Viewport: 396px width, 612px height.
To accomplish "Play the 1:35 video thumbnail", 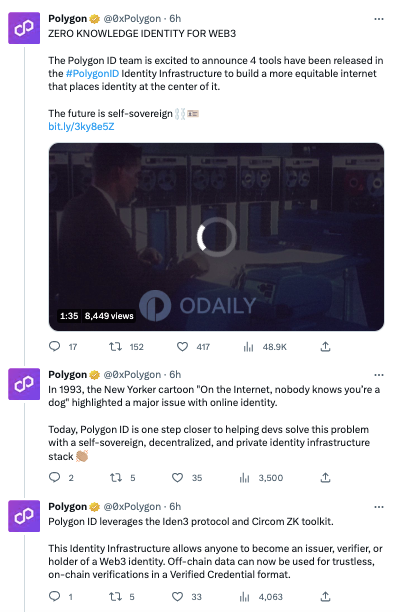I will [216, 237].
